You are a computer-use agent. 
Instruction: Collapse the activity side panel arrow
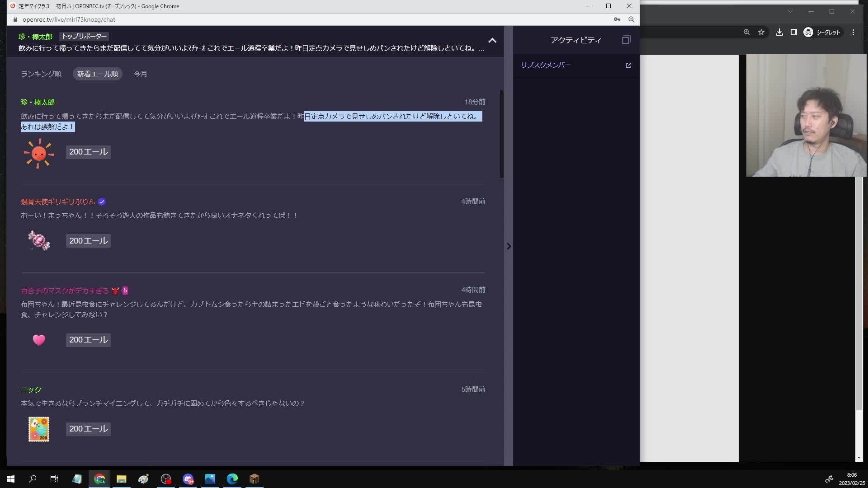tap(509, 246)
